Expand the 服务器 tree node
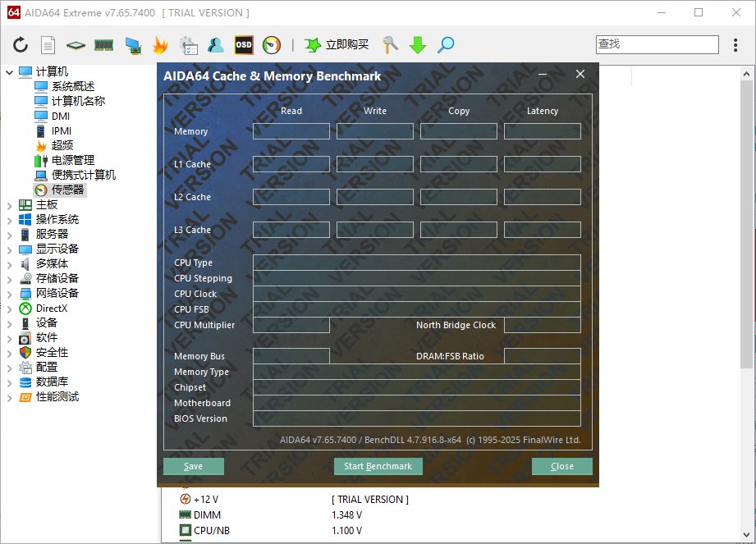Image resolution: width=756 pixels, height=544 pixels. click(9, 235)
